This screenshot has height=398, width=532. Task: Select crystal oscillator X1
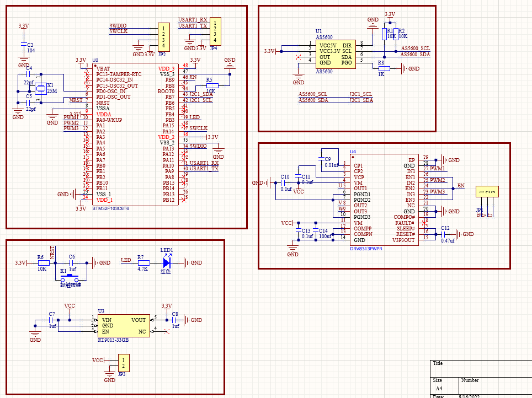(x=40, y=90)
